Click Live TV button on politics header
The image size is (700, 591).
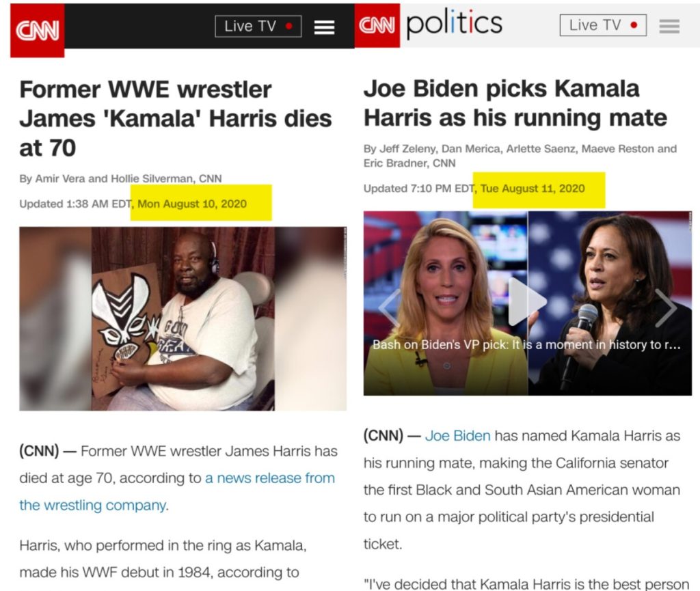point(603,25)
